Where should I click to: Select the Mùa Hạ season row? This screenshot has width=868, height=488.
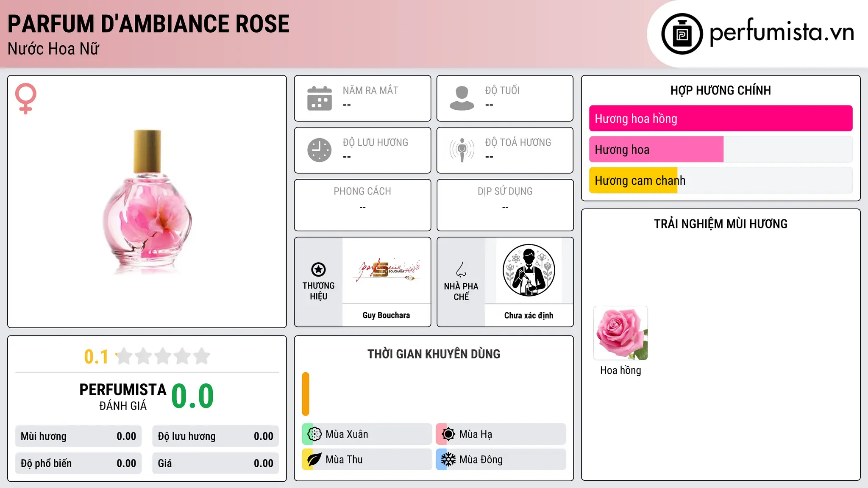point(501,434)
